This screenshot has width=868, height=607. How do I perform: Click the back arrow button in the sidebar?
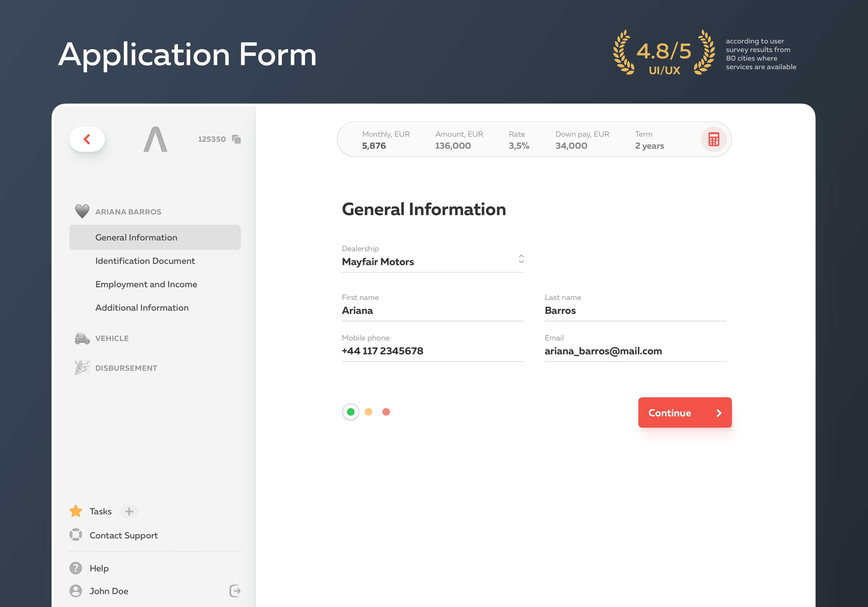(87, 139)
